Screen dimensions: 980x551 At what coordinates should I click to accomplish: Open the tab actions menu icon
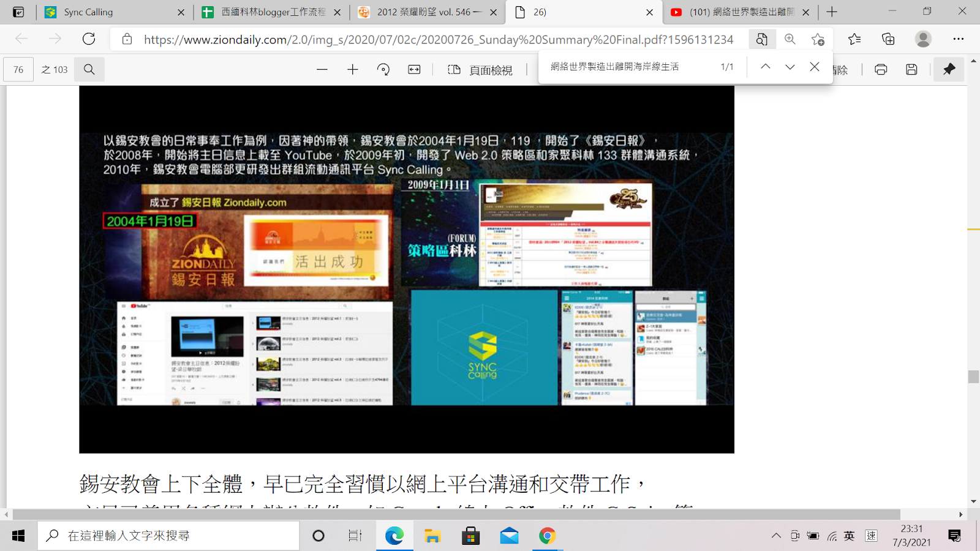(18, 12)
